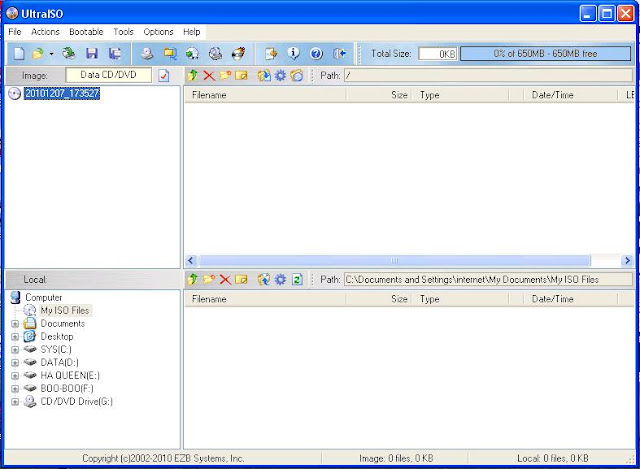Screen dimensions: 640x469
Task: Expand the Documents tree node
Action: [15, 324]
